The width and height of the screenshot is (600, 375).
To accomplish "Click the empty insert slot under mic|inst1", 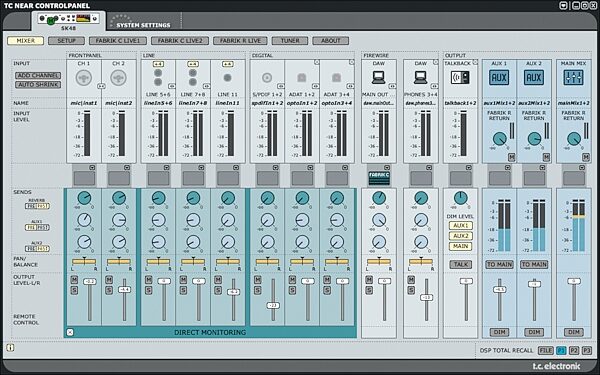I will (84, 178).
